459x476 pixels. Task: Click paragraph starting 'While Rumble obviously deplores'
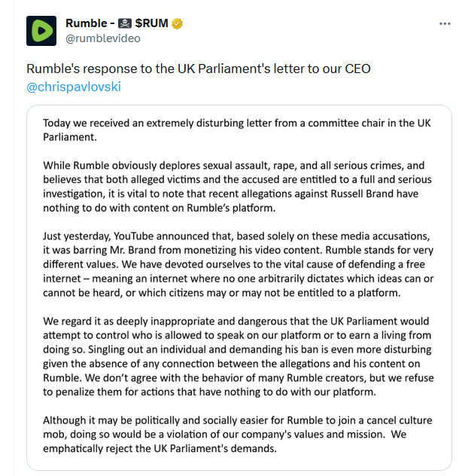(237, 187)
